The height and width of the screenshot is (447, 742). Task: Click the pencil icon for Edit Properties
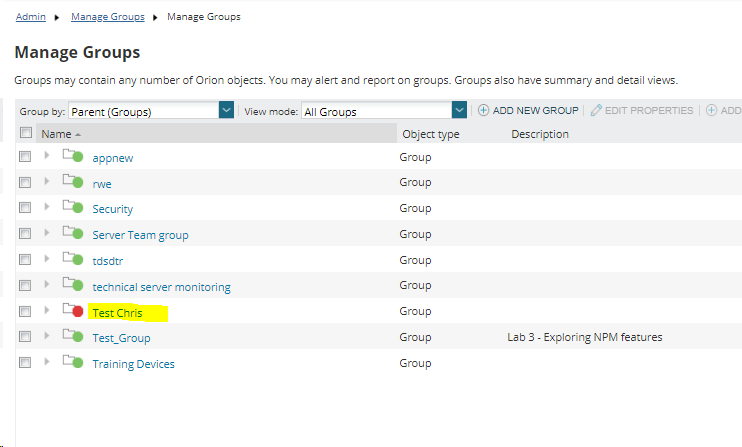point(596,110)
